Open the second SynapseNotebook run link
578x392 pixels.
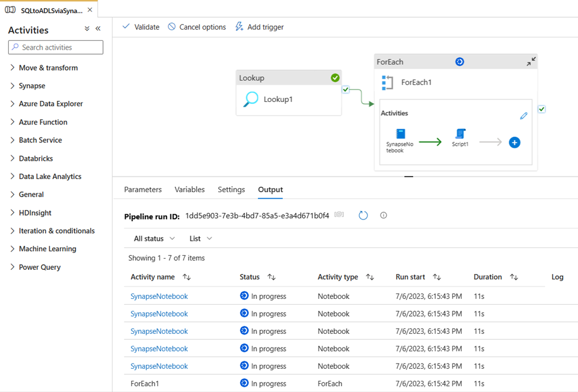[x=159, y=314]
